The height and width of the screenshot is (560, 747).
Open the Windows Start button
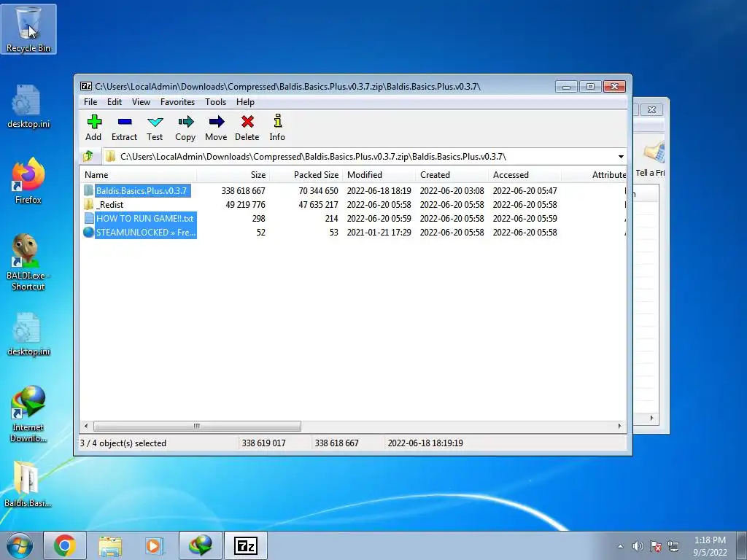20,545
